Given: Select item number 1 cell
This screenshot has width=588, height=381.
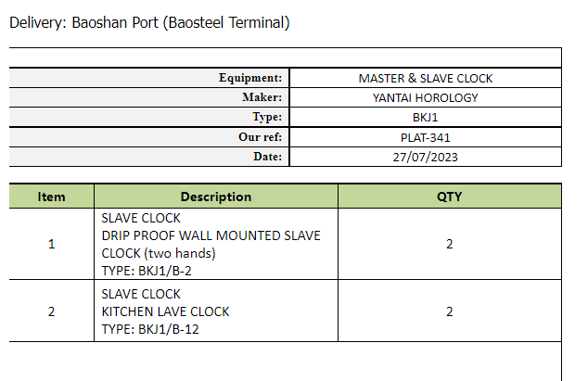Looking at the screenshot, I should point(51,244).
